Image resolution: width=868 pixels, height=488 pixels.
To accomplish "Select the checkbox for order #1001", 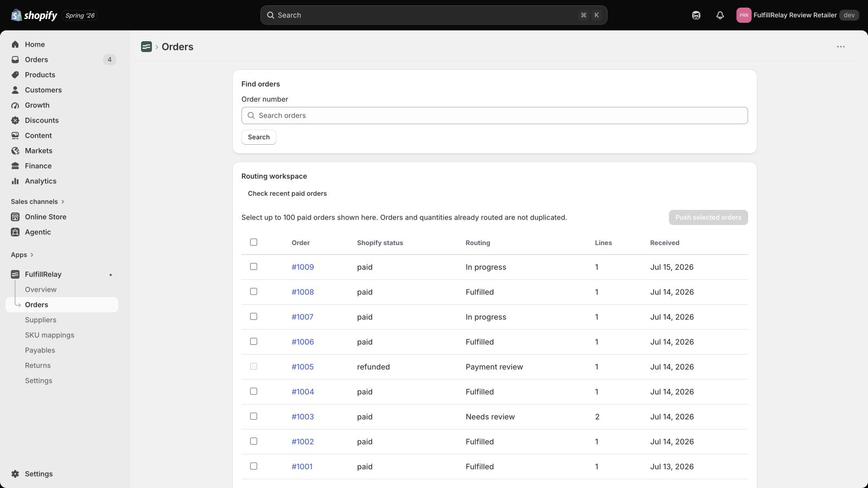I will 253,466.
